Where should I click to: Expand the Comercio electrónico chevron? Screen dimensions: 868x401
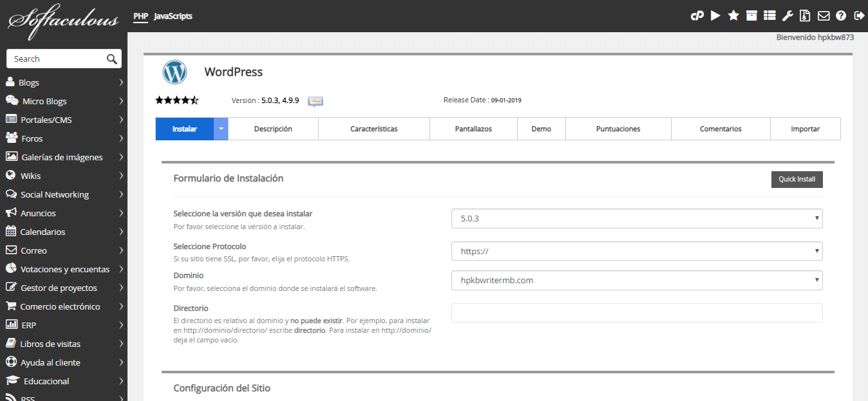(x=121, y=306)
